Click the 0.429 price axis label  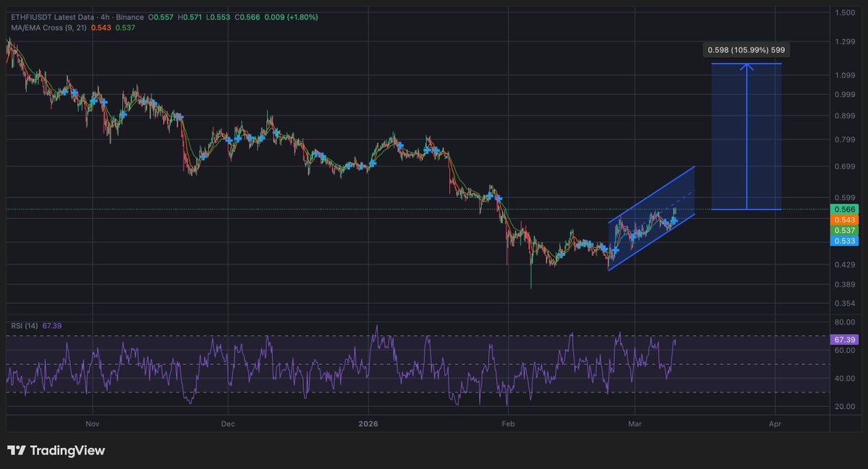click(x=846, y=265)
